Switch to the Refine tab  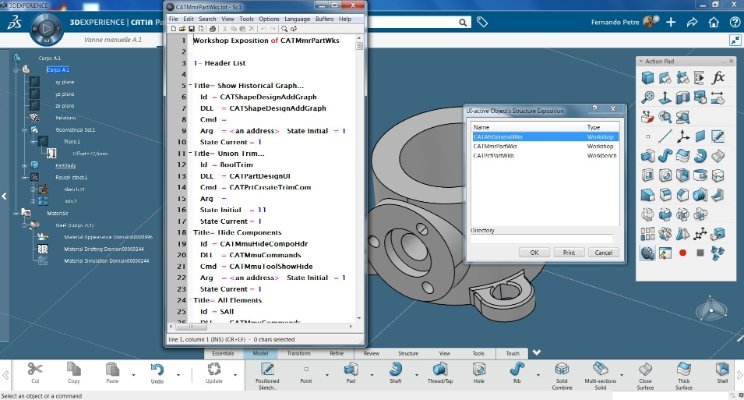click(336, 353)
